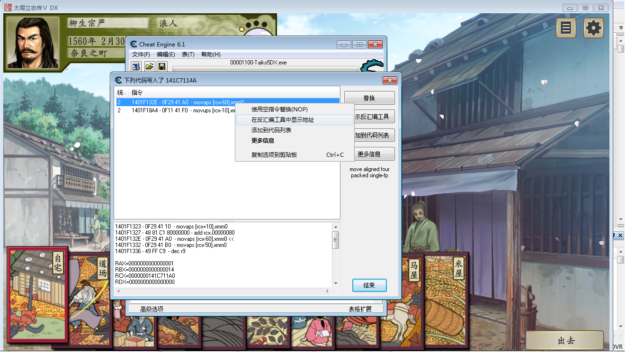Click the 'add rcx,00000080' disassembly line

click(175, 233)
